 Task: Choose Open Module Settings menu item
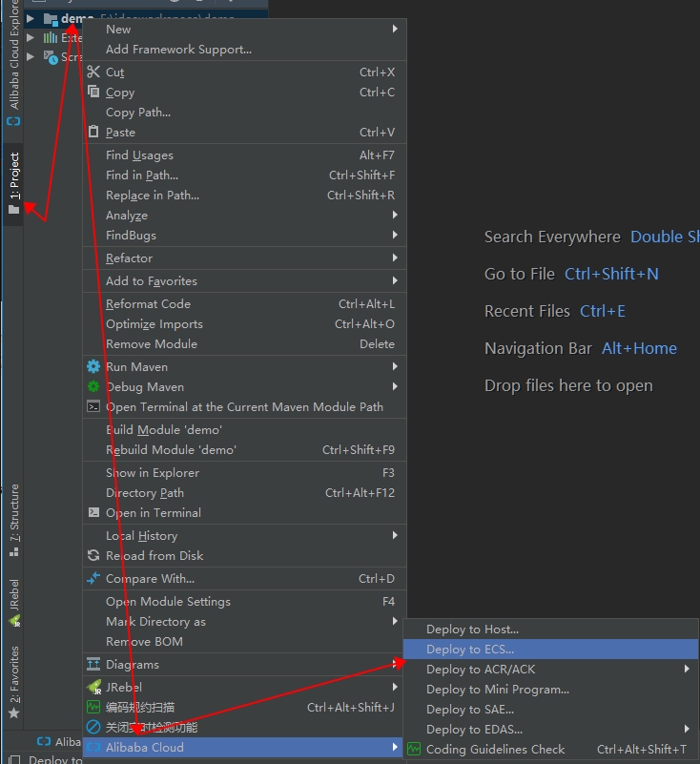(x=168, y=602)
